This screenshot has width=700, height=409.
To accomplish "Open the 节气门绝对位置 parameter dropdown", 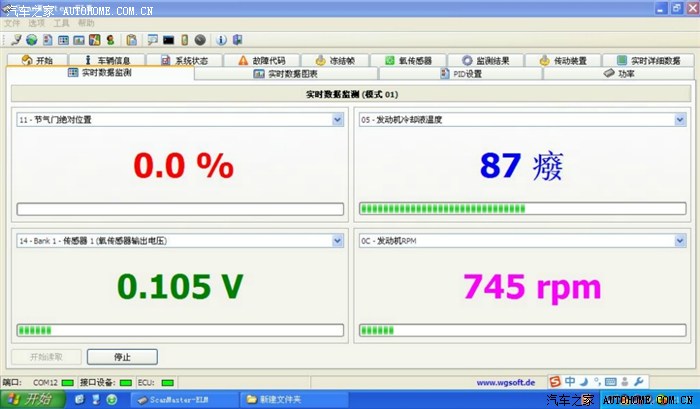I will coord(337,120).
